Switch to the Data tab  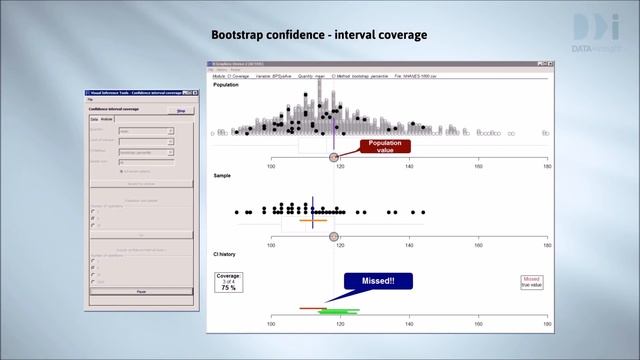pos(94,119)
